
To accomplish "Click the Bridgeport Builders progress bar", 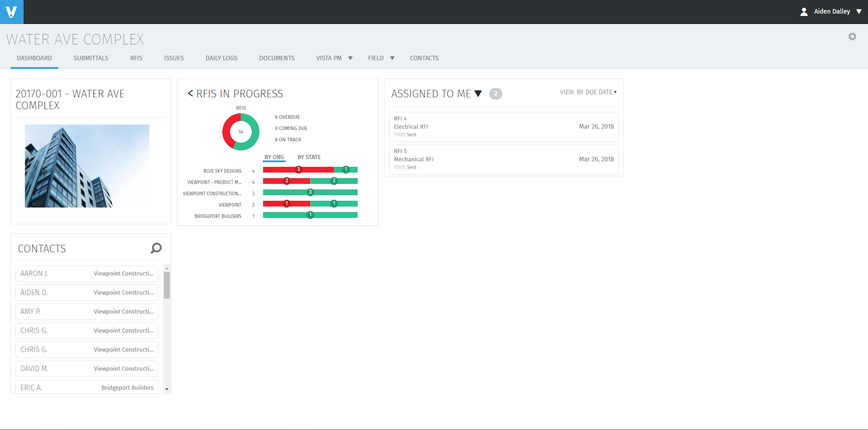I will tap(310, 216).
